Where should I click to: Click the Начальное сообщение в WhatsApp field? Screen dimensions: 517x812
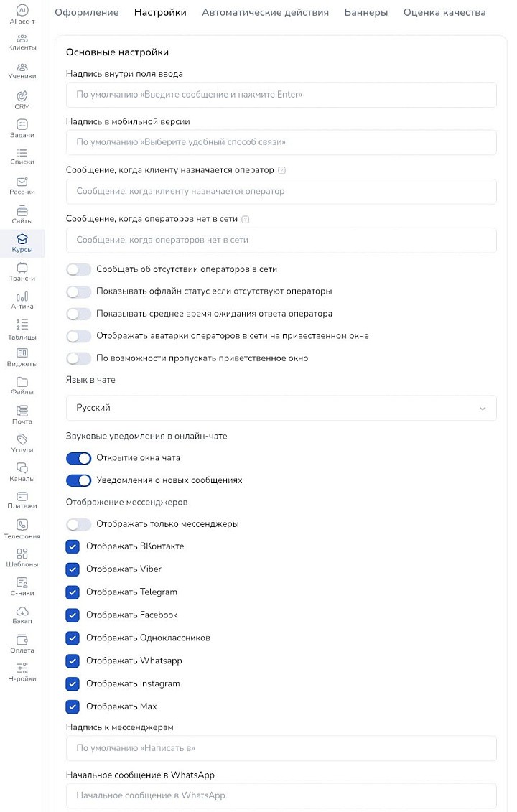click(281, 795)
